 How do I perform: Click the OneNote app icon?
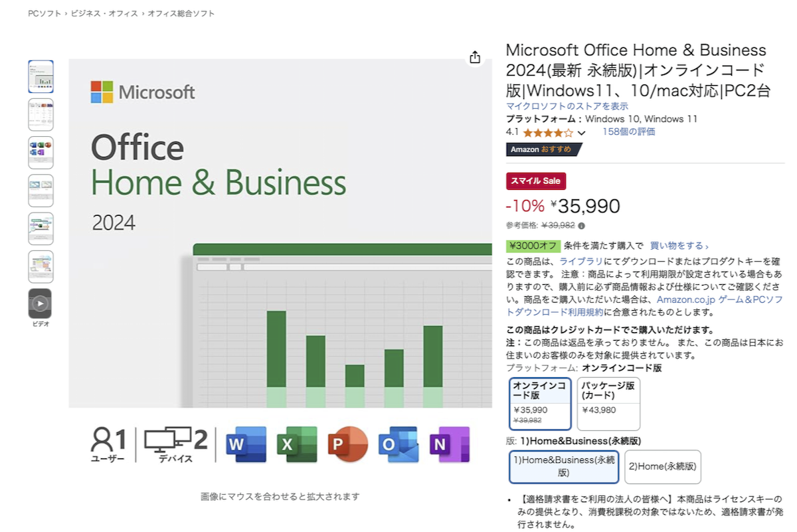tap(449, 444)
